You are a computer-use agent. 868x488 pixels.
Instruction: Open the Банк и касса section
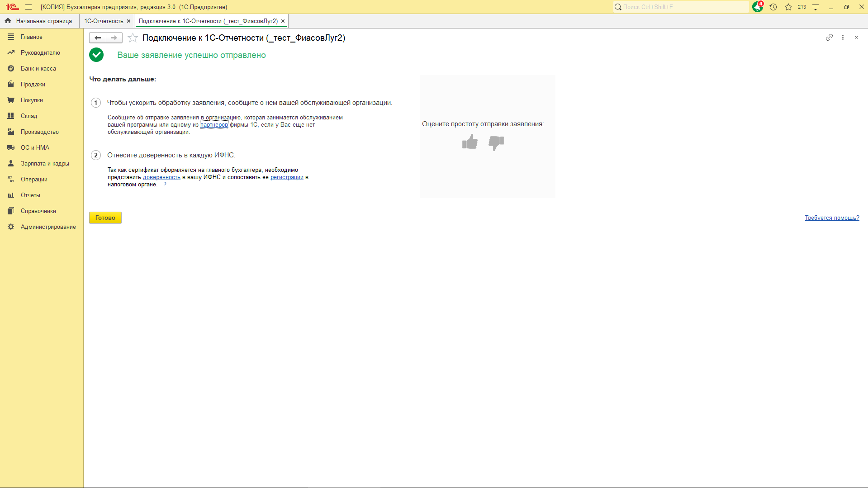(x=42, y=69)
